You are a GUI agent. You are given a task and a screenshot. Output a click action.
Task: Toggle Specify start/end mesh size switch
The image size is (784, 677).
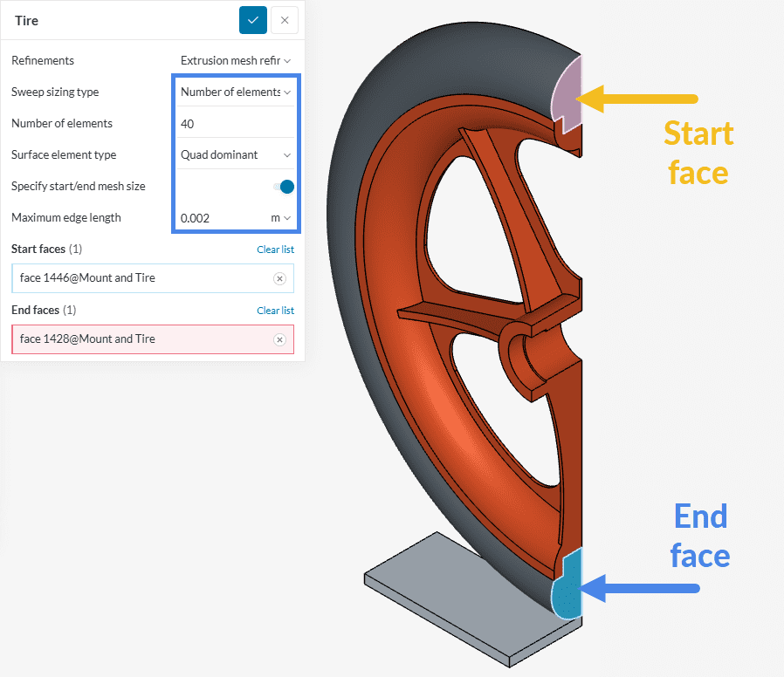(283, 186)
